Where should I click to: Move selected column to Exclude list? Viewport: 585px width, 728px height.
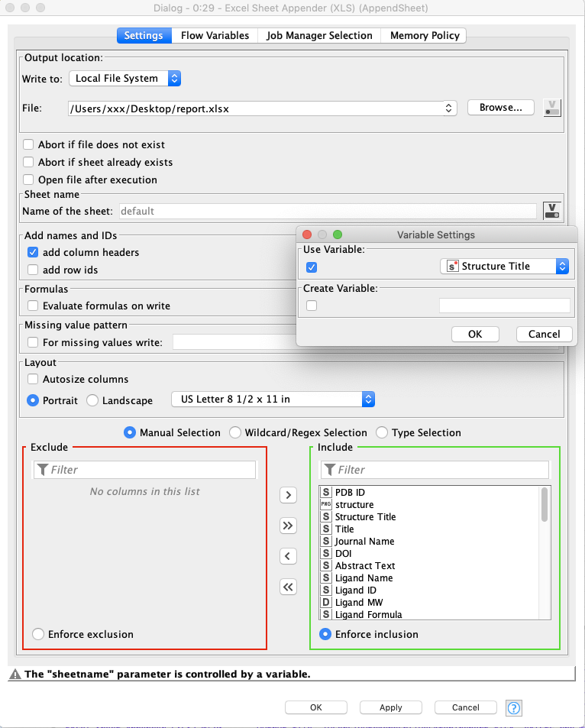pos(289,556)
